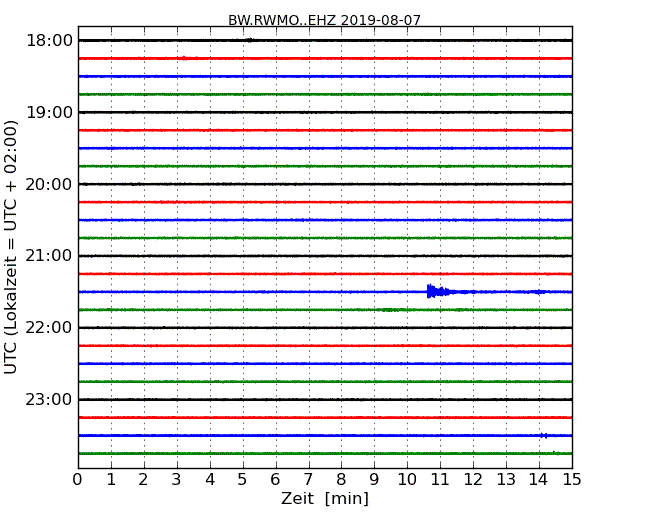Click the x-axis tick label 6
Viewport: 650px width, 520px height.
275,480
